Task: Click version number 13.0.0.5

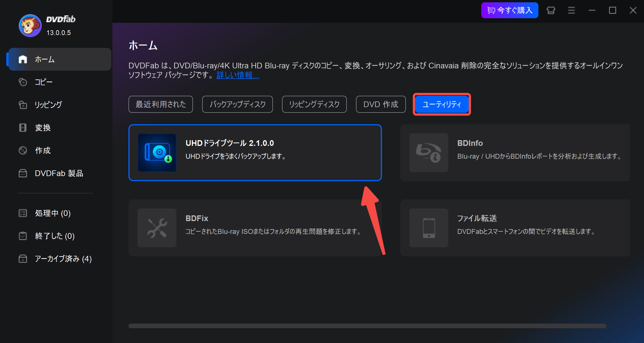Action: coord(59,33)
